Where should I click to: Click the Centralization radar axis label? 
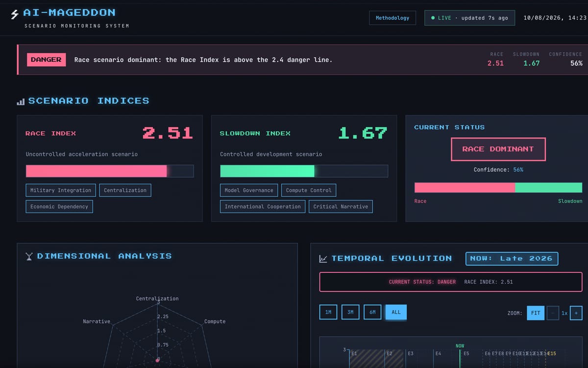(157, 298)
